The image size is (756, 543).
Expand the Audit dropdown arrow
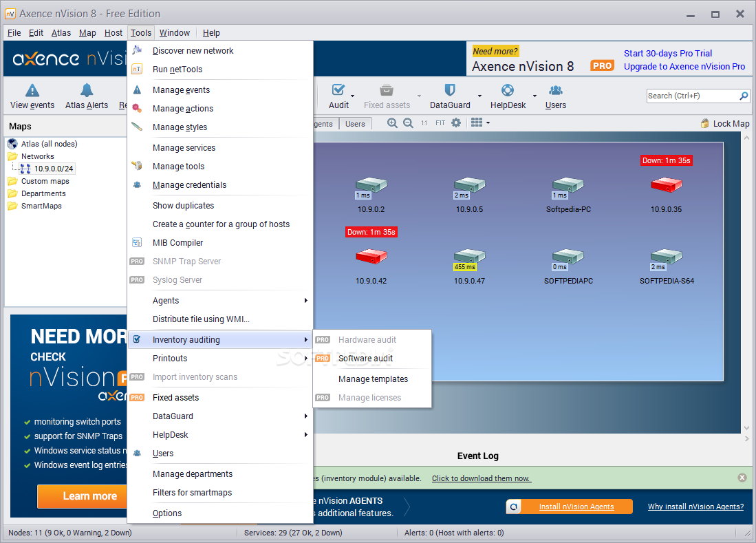[352, 96]
